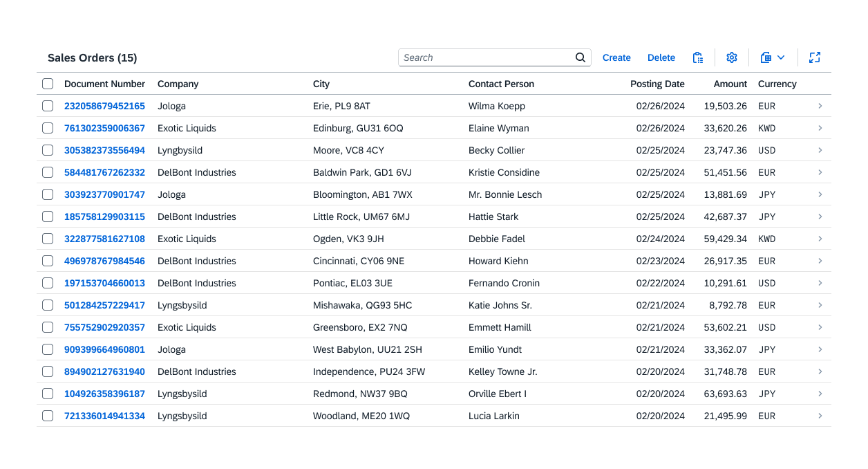The width and height of the screenshot is (868, 469).
Task: Click the export to spreadsheet icon
Action: [764, 57]
